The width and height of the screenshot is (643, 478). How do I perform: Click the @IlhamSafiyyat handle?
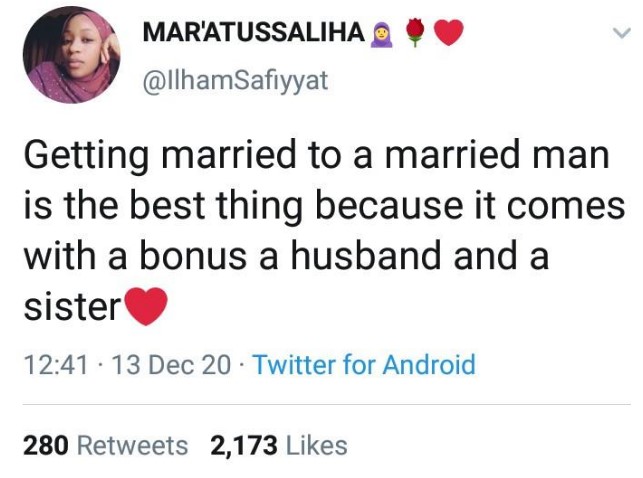click(x=236, y=80)
